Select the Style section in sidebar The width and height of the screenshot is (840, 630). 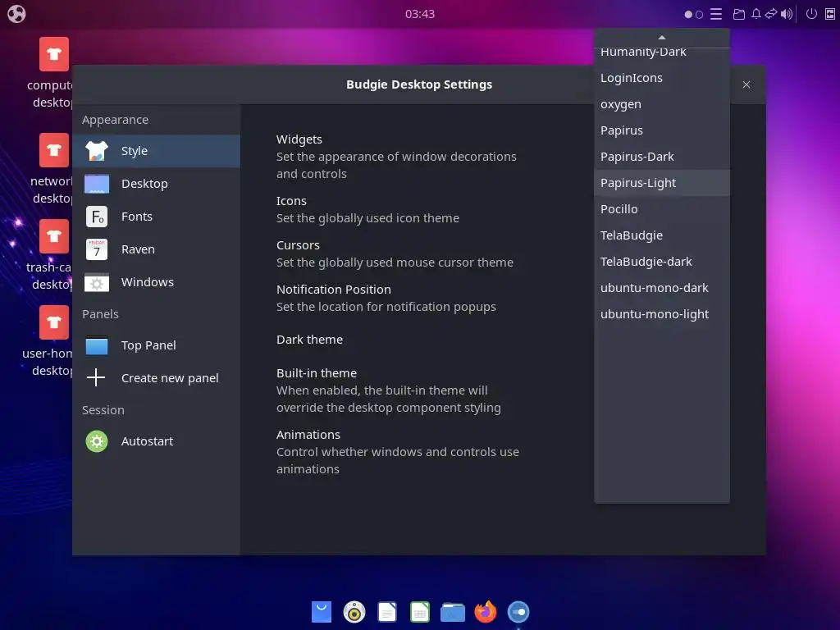click(157, 151)
